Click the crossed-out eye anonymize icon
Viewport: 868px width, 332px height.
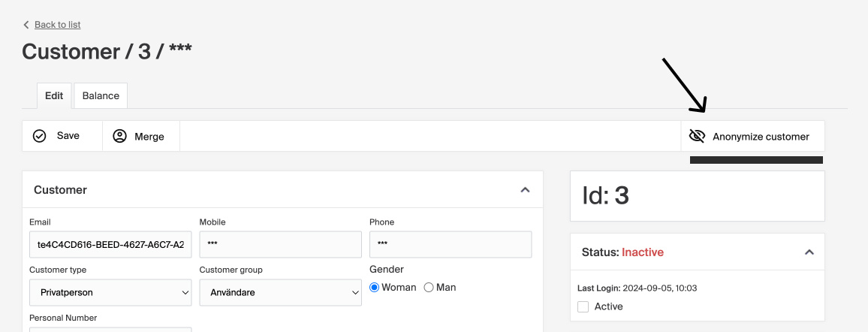(697, 136)
